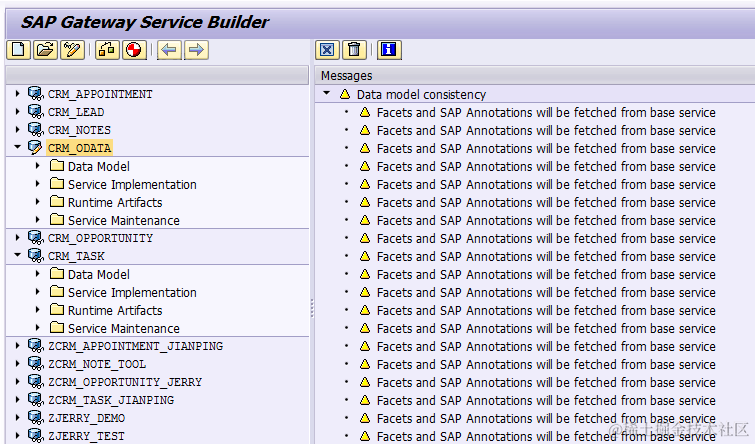This screenshot has height=444, width=755.
Task: Click warning icon beside Data model consistency
Action: (345, 94)
